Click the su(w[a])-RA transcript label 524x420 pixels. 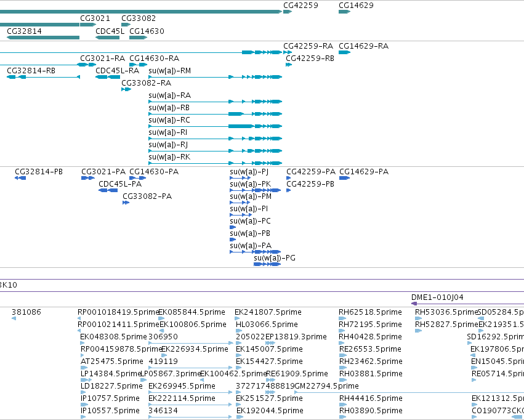170,95
